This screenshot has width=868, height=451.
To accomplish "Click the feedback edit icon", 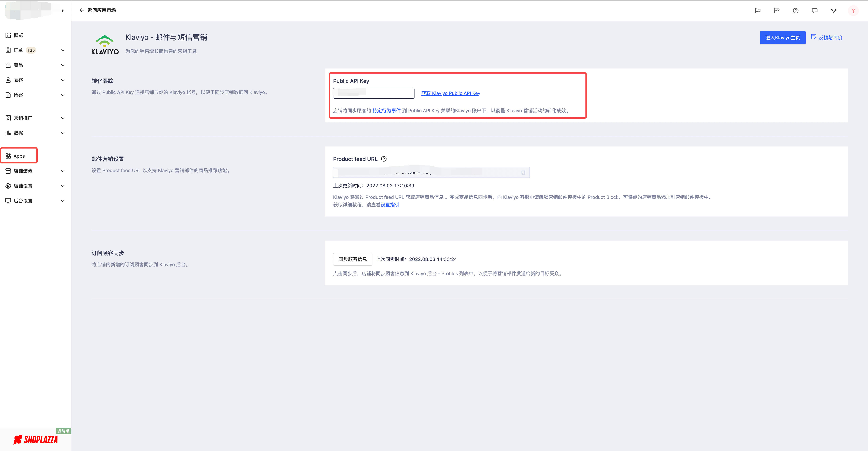I will [x=813, y=37].
